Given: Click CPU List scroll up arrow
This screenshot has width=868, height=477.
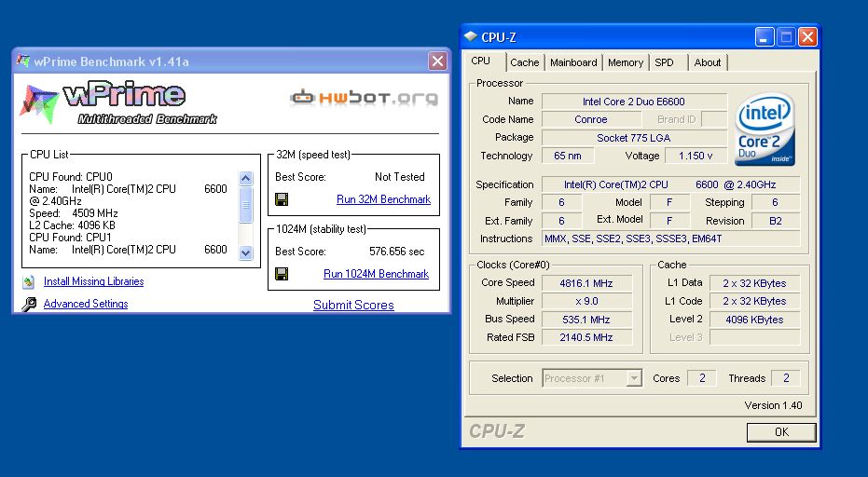Looking at the screenshot, I should pos(246,178).
